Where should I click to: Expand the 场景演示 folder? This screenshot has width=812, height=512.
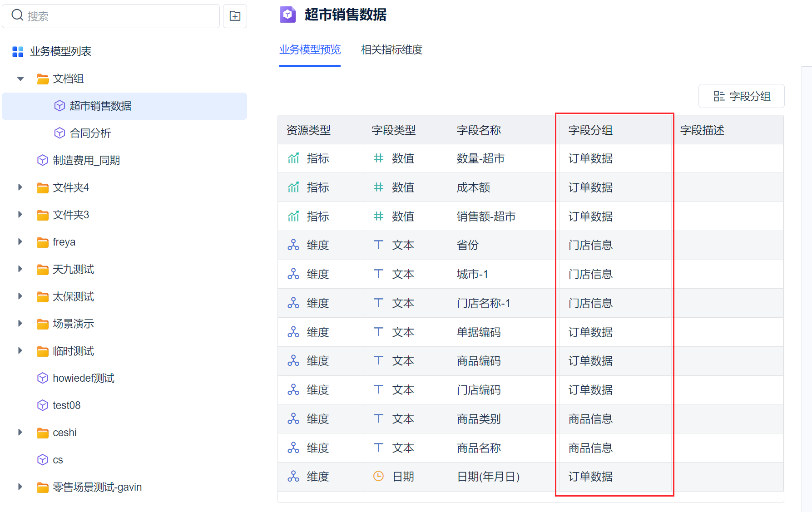[20, 323]
